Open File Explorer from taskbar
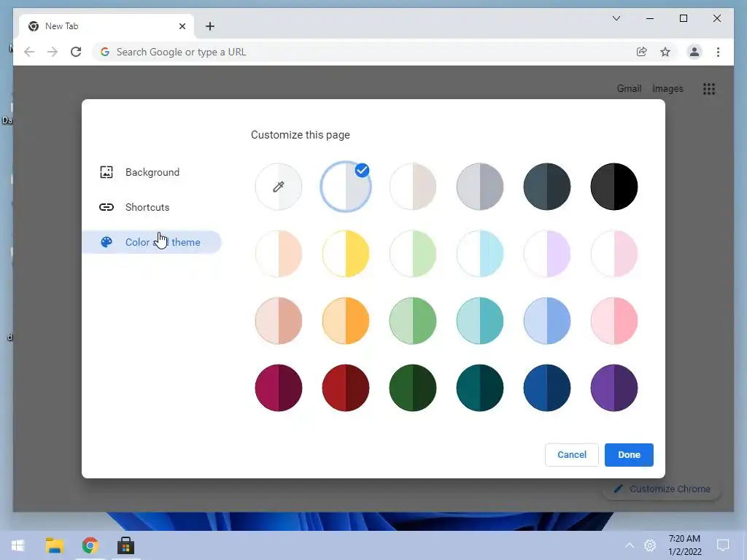 pyautogui.click(x=54, y=545)
